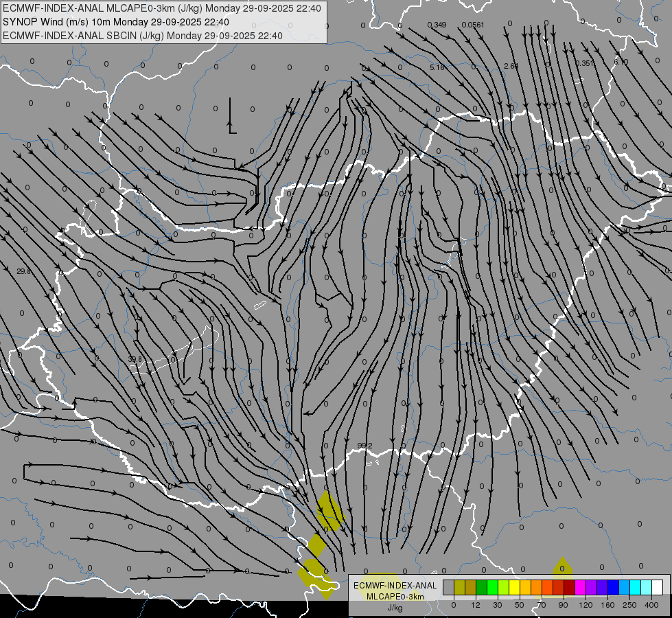Click the pale cyan swatch left of the 400 tick
The height and width of the screenshot is (618, 672).
tap(647, 587)
